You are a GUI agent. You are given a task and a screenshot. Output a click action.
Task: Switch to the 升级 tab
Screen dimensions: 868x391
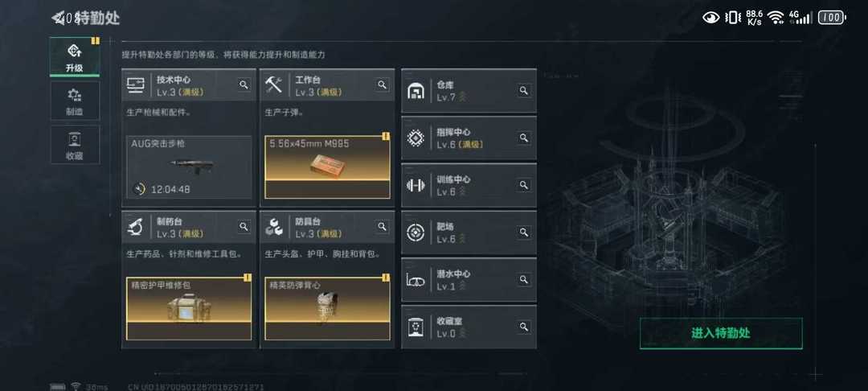coord(75,57)
